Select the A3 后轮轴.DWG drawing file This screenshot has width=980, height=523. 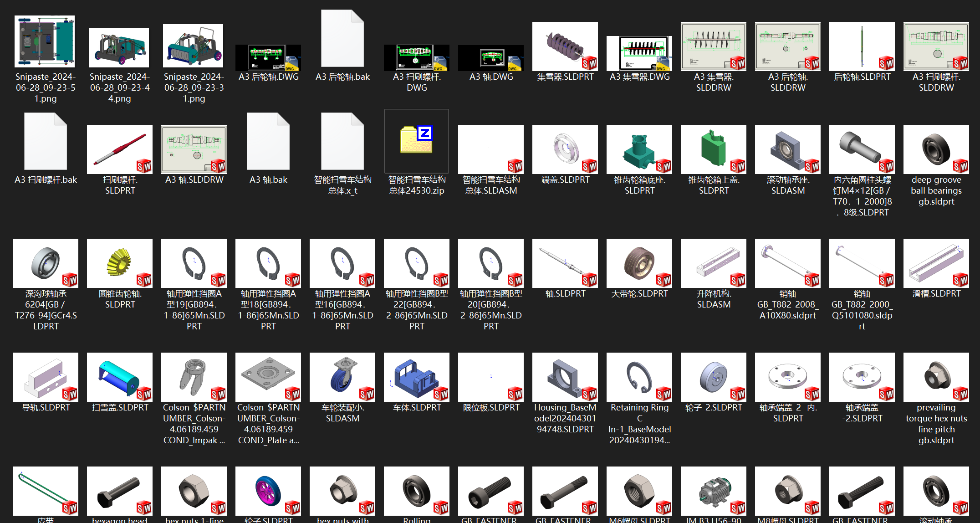(x=268, y=58)
